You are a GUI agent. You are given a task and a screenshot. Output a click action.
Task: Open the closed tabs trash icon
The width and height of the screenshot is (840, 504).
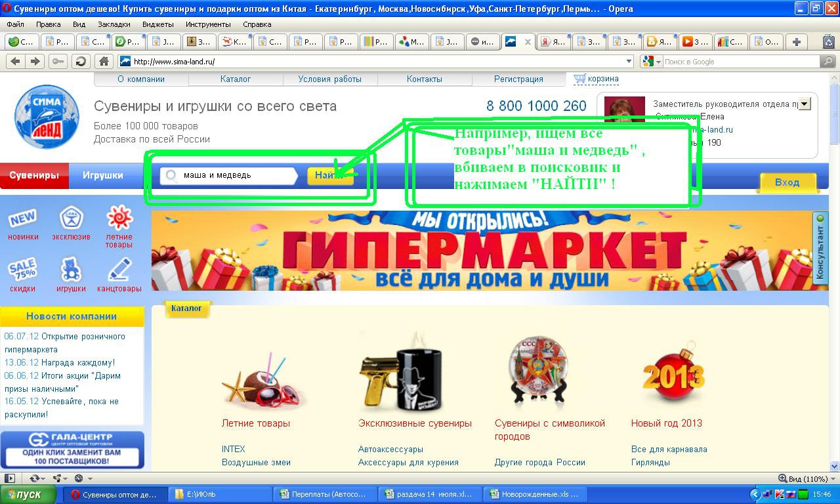coord(828,41)
